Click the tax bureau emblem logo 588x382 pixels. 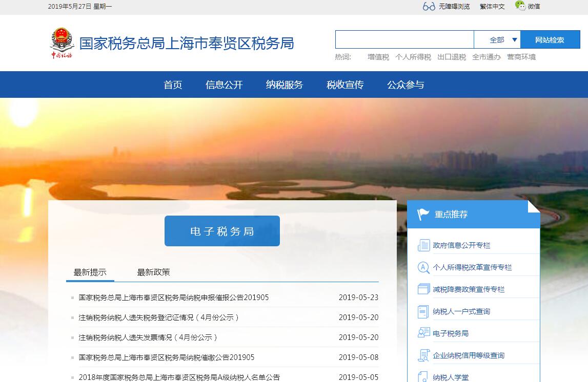coord(62,43)
